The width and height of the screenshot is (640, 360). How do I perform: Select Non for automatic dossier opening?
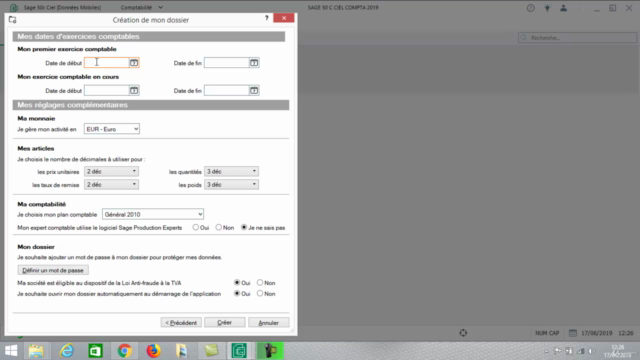coord(260,293)
